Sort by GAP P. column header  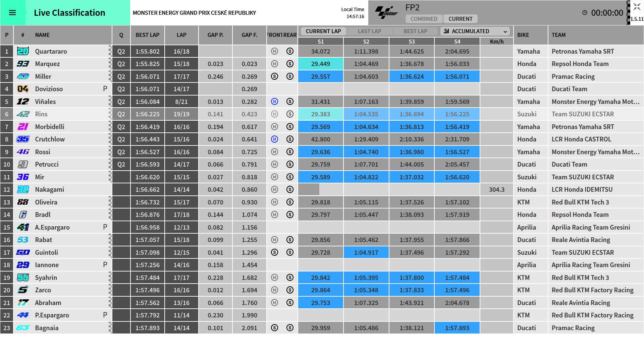tap(215, 35)
